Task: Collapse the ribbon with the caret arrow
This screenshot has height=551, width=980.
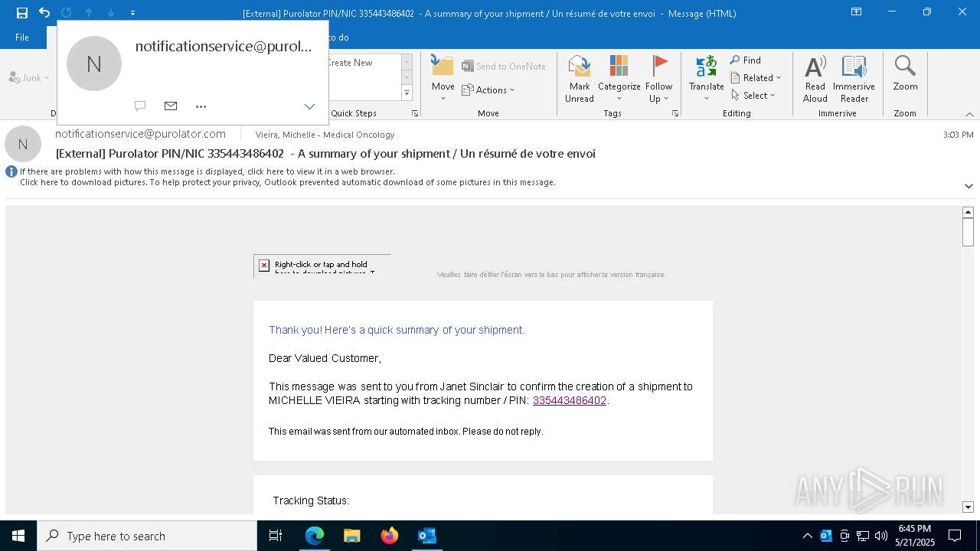Action: pyautogui.click(x=969, y=114)
